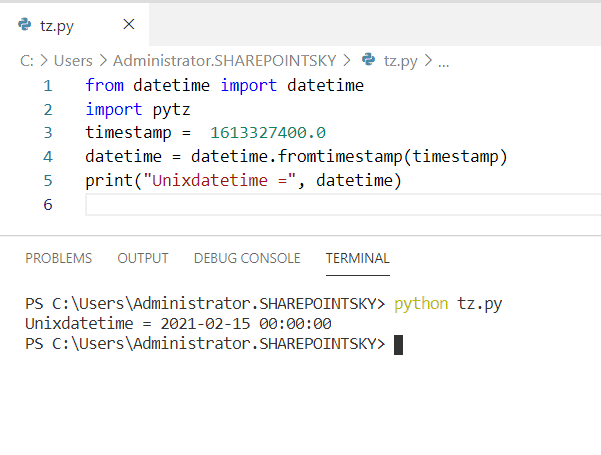This screenshot has width=601, height=455.
Task: Open the DEBUG CONSOLE panel tab
Action: coord(247,258)
